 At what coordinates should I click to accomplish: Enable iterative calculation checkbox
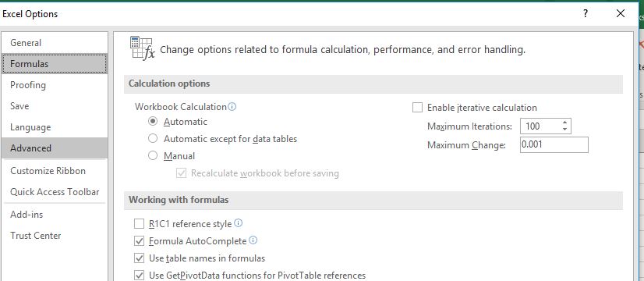coord(417,108)
